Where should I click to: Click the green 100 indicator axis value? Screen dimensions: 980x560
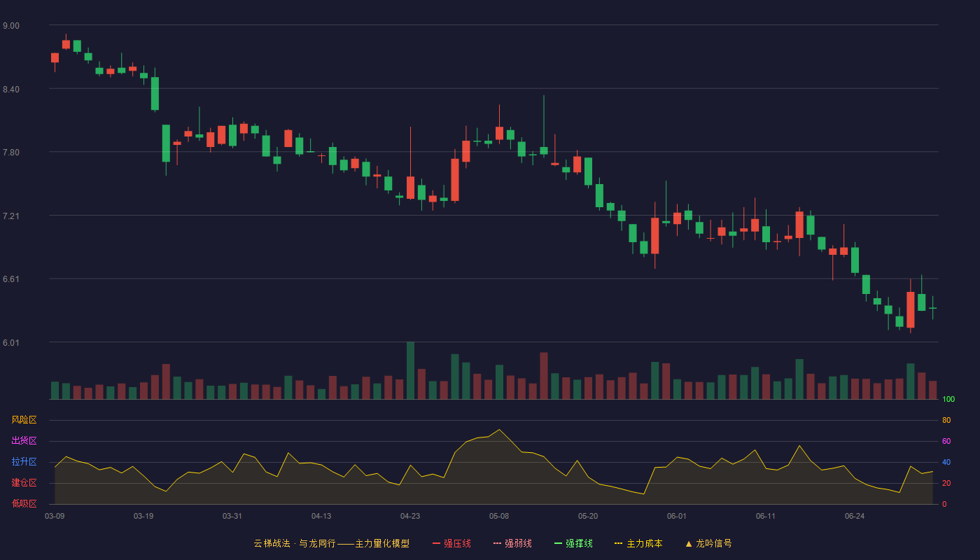948,400
